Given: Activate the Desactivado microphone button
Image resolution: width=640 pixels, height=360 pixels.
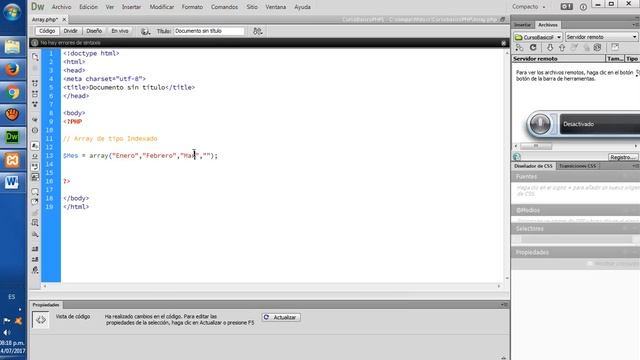Looking at the screenshot, I should pyautogui.click(x=540, y=124).
